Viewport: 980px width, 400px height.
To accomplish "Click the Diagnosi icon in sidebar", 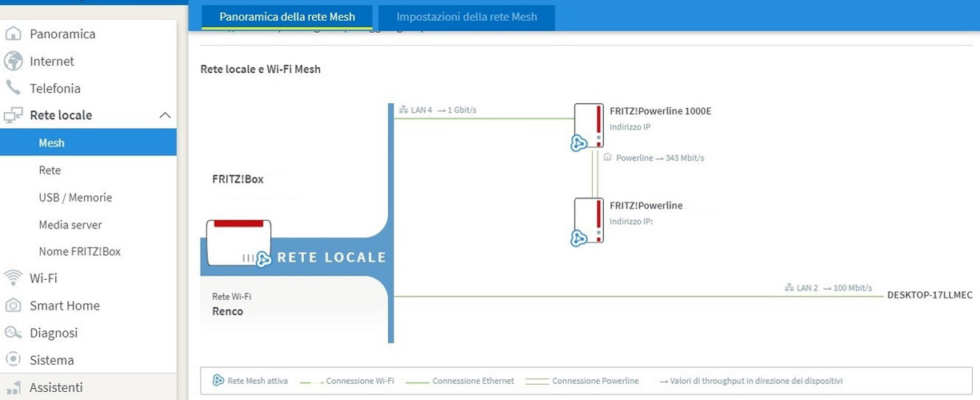I will click(x=13, y=333).
